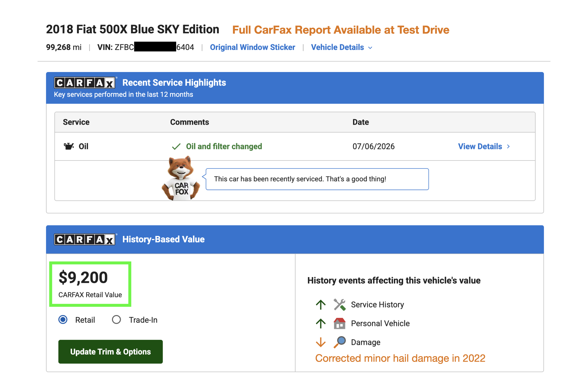Image resolution: width=588 pixels, height=392 pixels.
Task: Click the CARFAX logo in Recent Service Highlights
Action: pos(85,83)
